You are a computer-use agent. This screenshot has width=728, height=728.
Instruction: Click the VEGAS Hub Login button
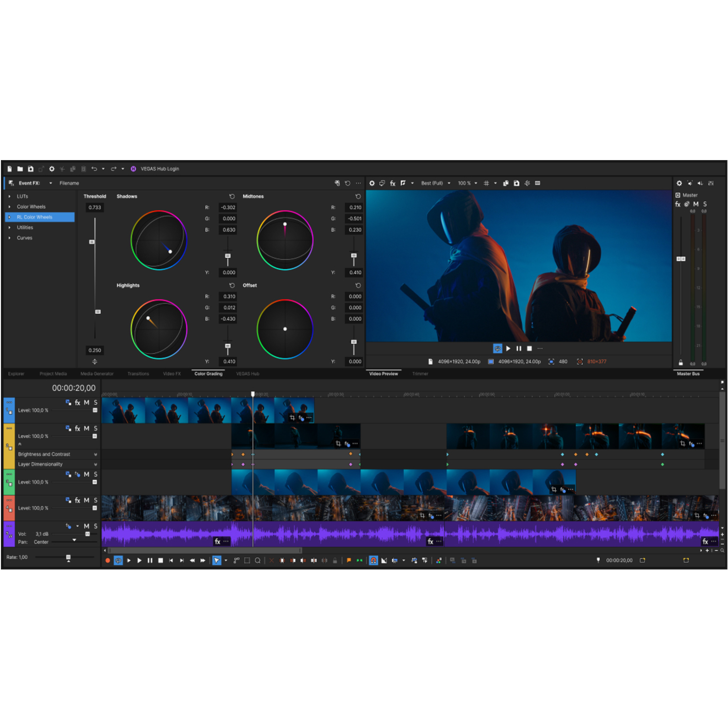point(155,169)
